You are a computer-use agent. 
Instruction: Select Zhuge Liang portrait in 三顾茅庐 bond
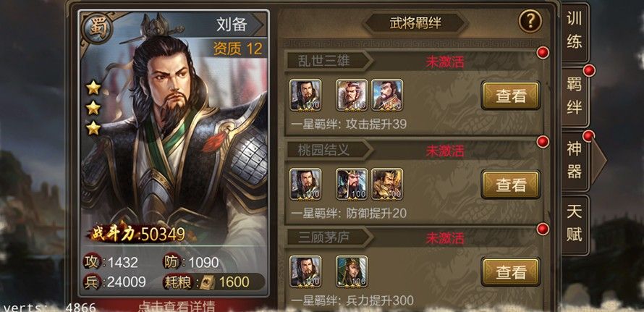(352, 271)
